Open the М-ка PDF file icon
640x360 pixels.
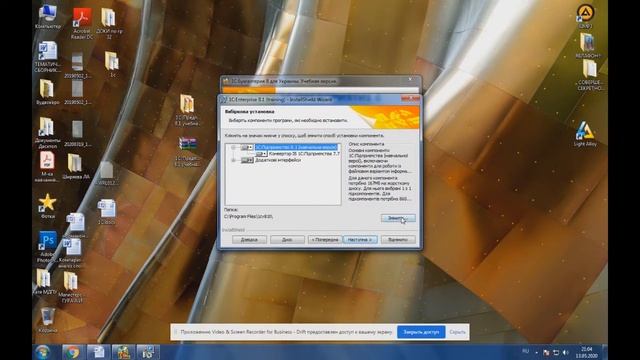click(x=47, y=166)
